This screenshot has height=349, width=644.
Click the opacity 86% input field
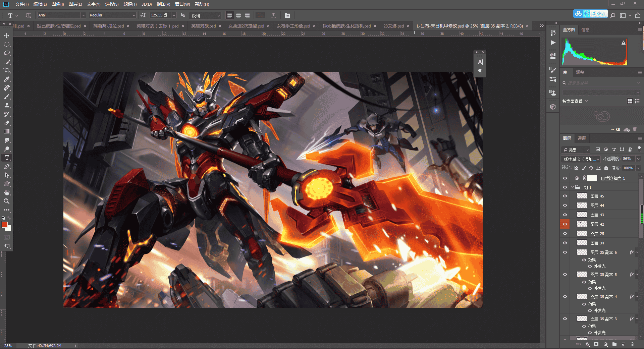pyautogui.click(x=628, y=159)
